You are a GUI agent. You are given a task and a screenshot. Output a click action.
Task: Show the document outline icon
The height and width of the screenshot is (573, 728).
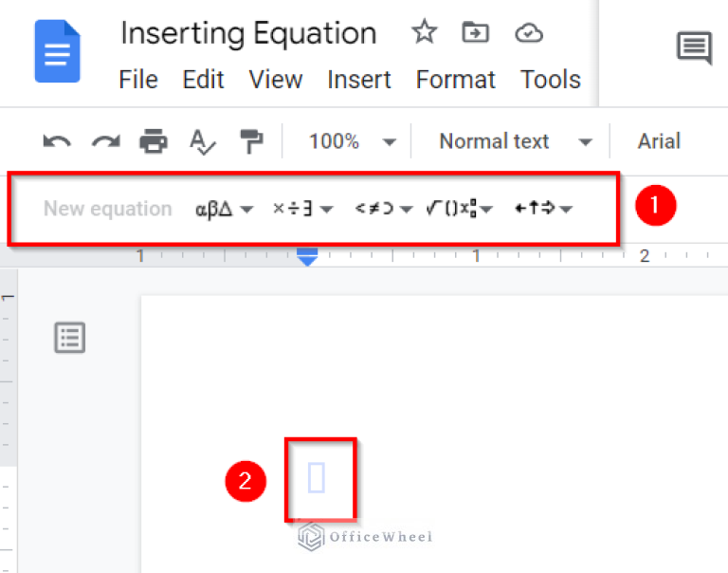pos(69,338)
